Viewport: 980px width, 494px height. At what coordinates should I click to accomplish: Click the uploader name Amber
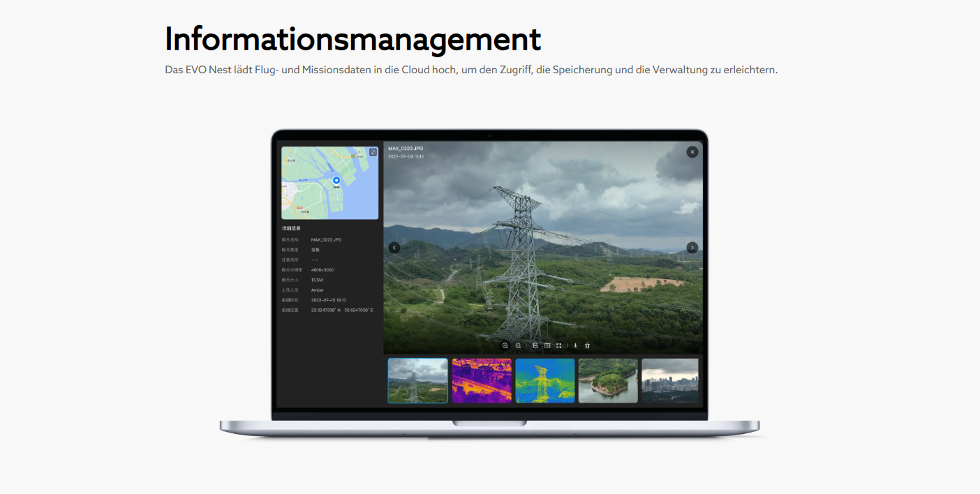point(318,290)
